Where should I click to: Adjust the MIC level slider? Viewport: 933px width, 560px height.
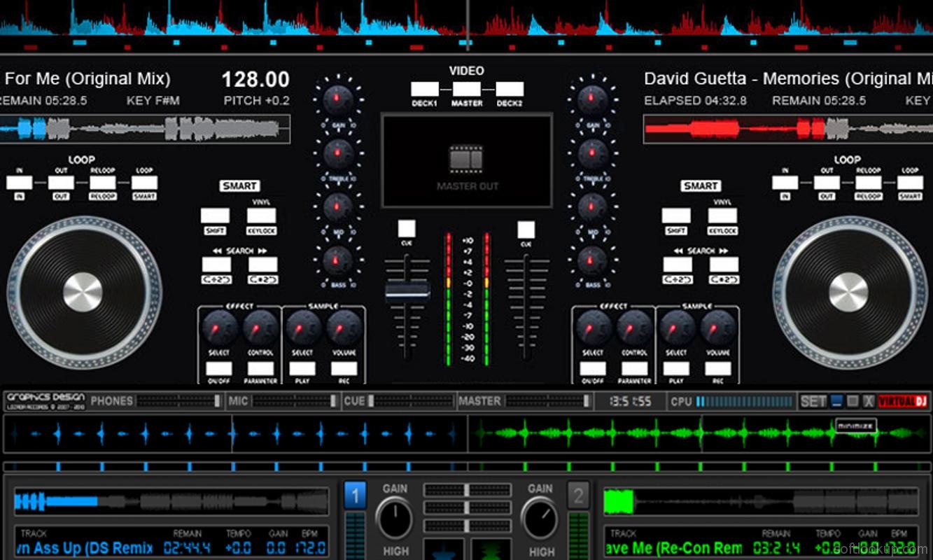(x=295, y=401)
